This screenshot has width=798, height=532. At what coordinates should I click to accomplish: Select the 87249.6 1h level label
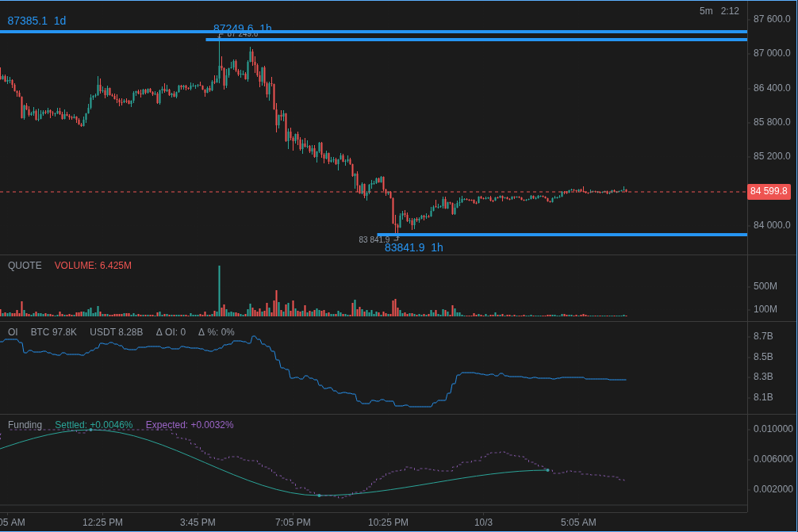click(x=242, y=28)
